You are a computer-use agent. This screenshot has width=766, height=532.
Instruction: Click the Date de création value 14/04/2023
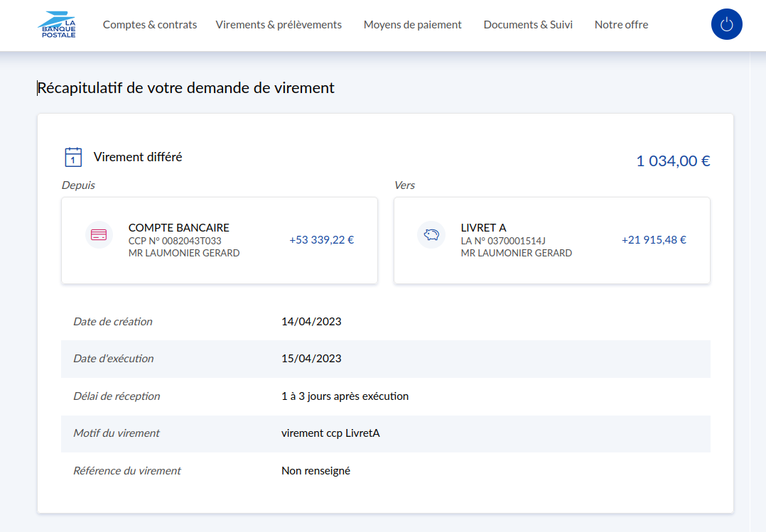pos(311,322)
